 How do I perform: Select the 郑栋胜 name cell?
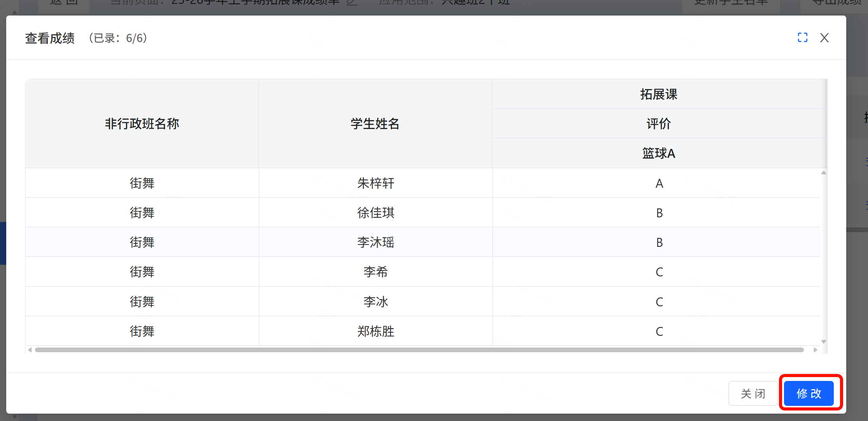coord(376,331)
